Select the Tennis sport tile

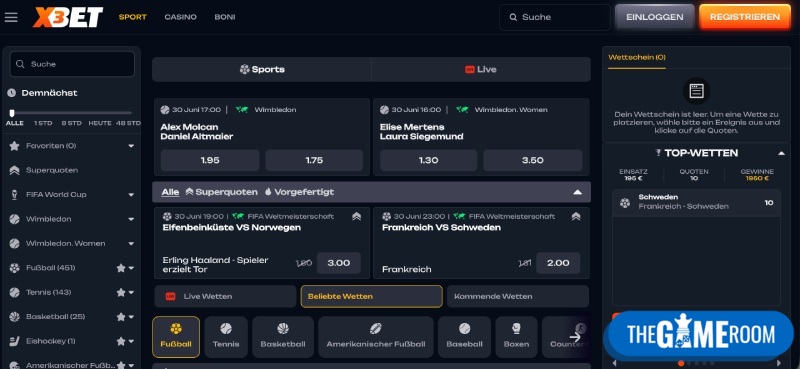click(x=226, y=337)
